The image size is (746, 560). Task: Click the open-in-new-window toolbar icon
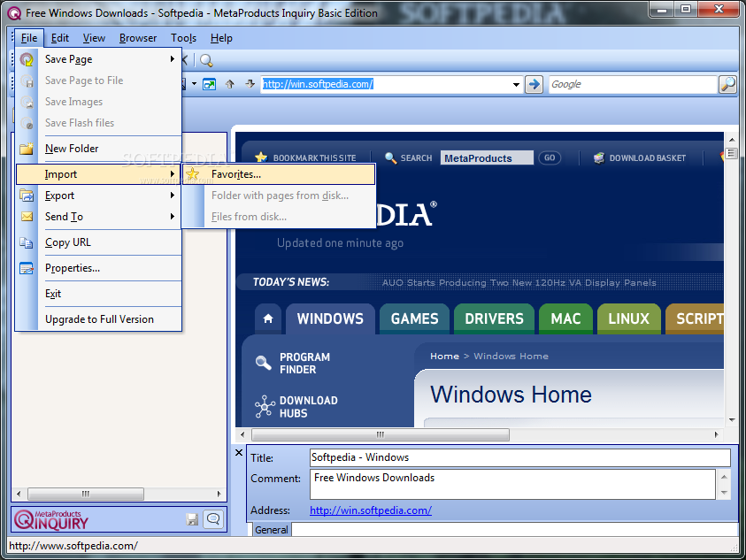[x=210, y=85]
